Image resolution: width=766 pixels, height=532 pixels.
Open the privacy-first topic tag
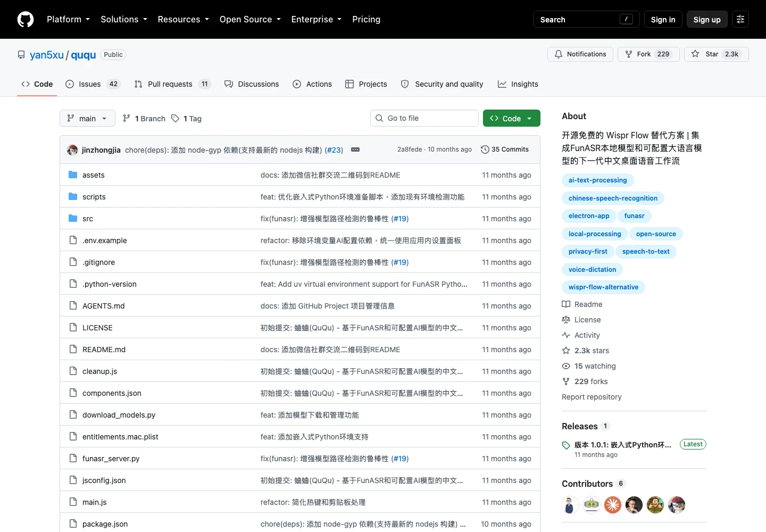[588, 251]
